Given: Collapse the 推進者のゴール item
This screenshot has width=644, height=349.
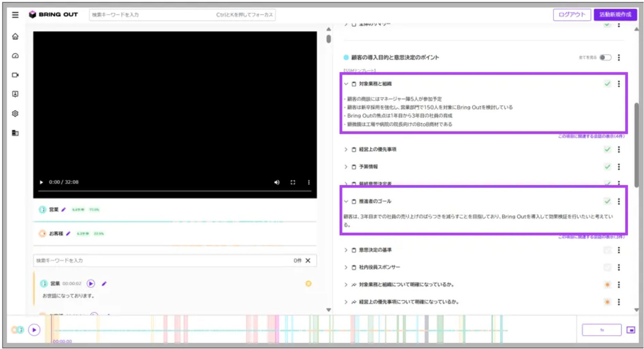Looking at the screenshot, I should pyautogui.click(x=346, y=201).
